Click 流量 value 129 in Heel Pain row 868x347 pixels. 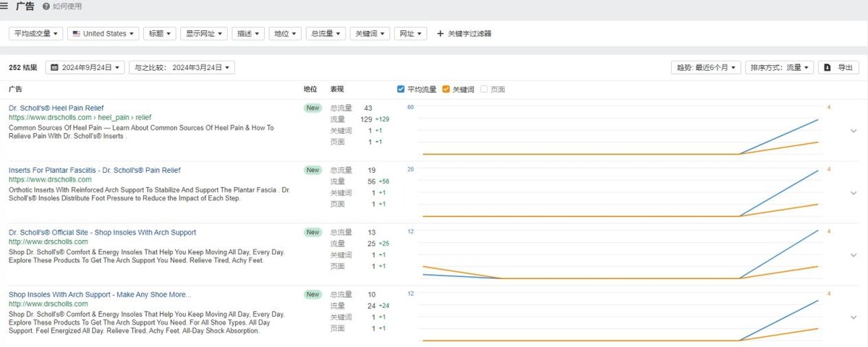pos(366,119)
